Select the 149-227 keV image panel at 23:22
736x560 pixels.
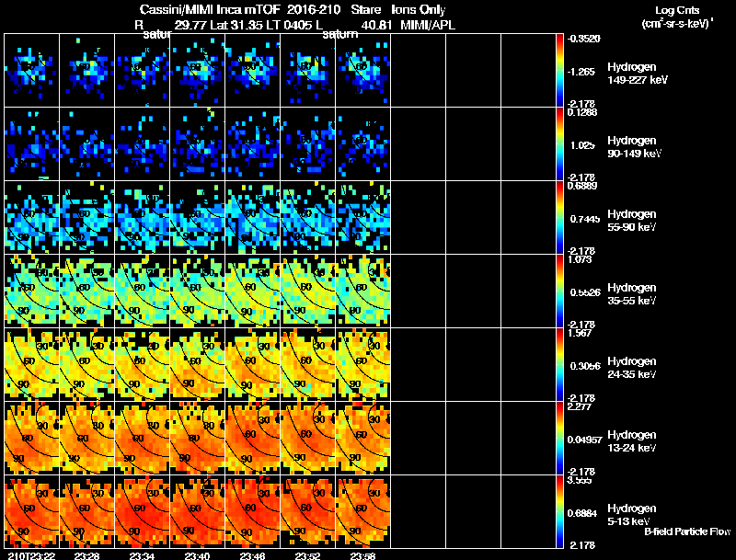32,71
